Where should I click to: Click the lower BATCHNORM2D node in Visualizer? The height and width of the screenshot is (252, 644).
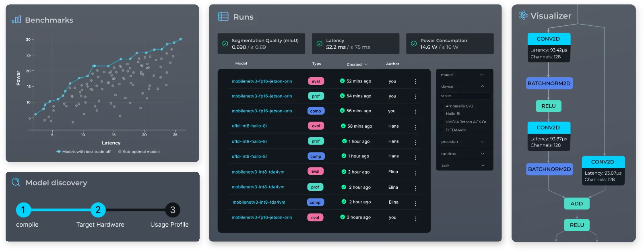coord(549,169)
